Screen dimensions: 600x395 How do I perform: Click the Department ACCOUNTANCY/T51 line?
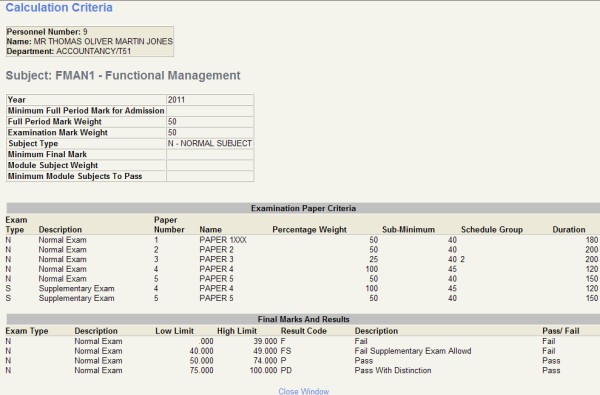click(69, 51)
